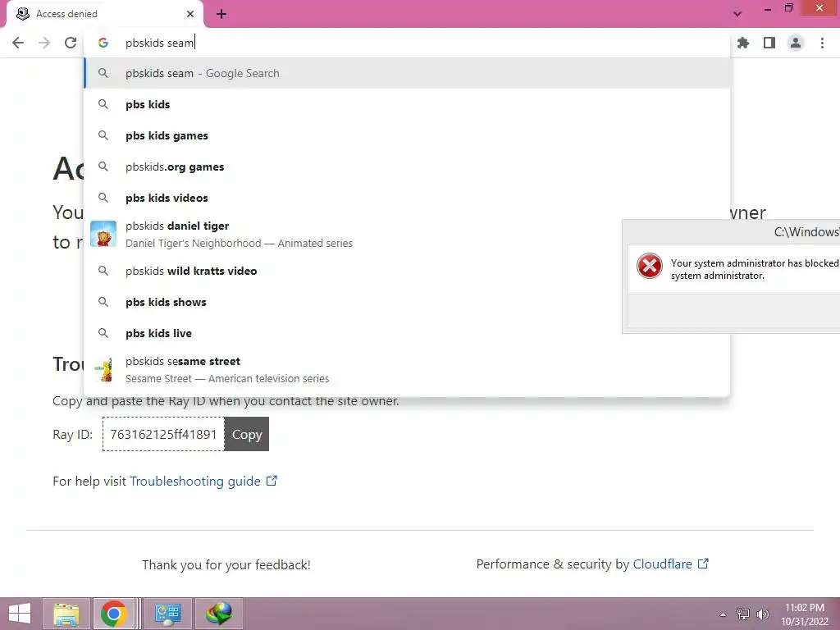The height and width of the screenshot is (630, 840).
Task: Click the Daniel Tiger thumbnail image
Action: 103,234
